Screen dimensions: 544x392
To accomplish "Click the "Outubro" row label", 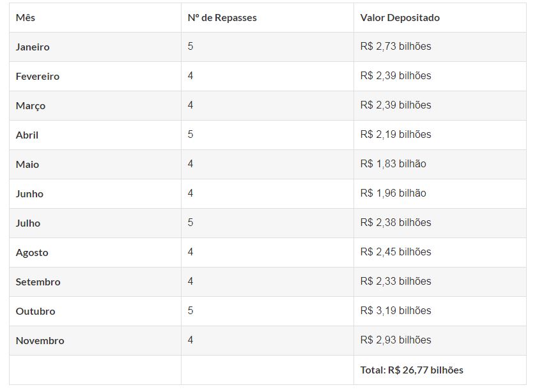I will pos(36,312).
